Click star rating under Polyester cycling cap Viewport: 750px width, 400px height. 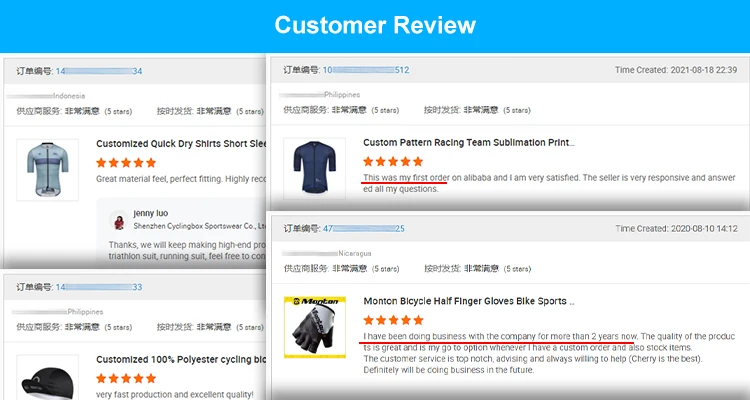126,378
